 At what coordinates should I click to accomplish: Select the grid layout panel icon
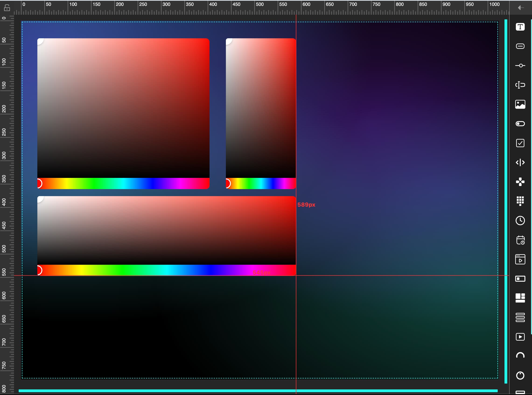[520, 298]
